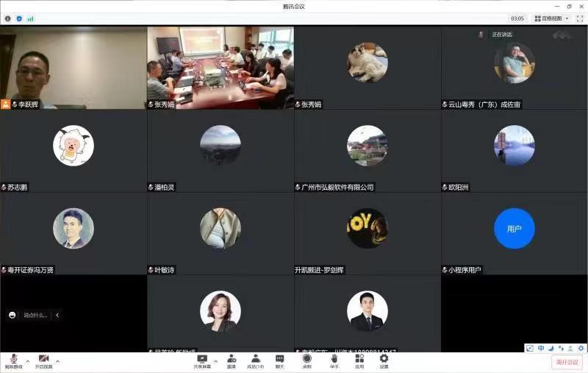
Task: Click the red 离开会议 leave button
Action: point(567,362)
